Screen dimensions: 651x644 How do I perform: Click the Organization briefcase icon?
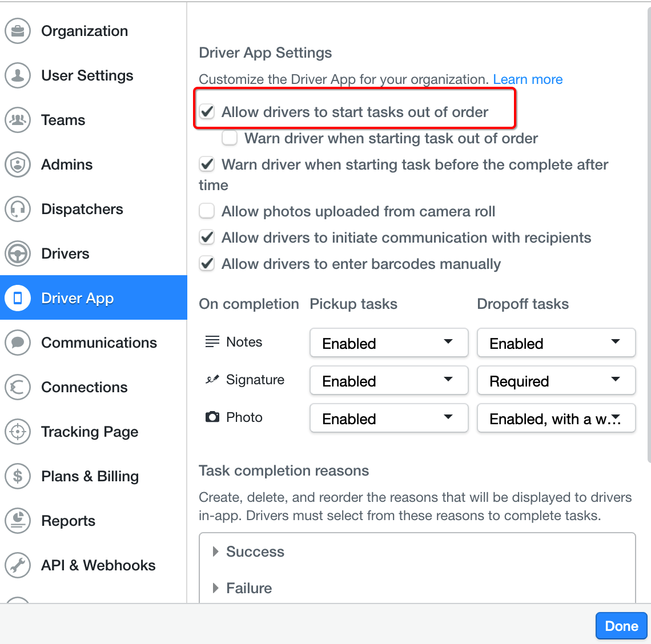tap(18, 31)
